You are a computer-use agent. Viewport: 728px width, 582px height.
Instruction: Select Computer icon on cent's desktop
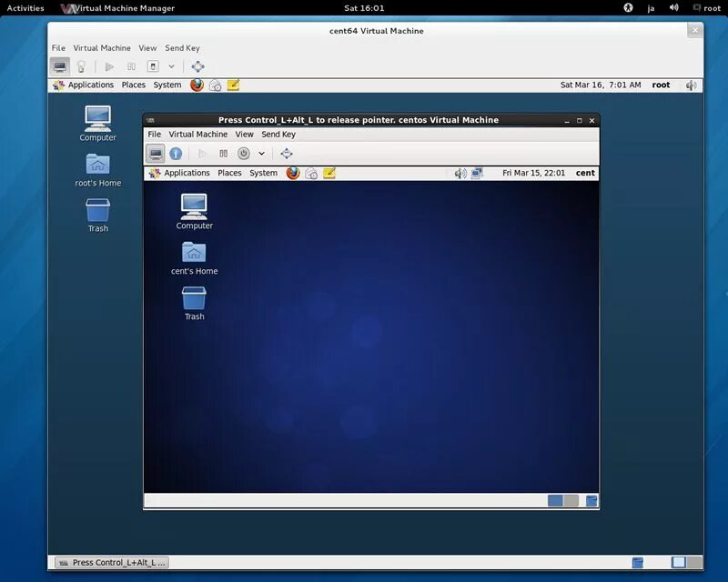click(194, 211)
